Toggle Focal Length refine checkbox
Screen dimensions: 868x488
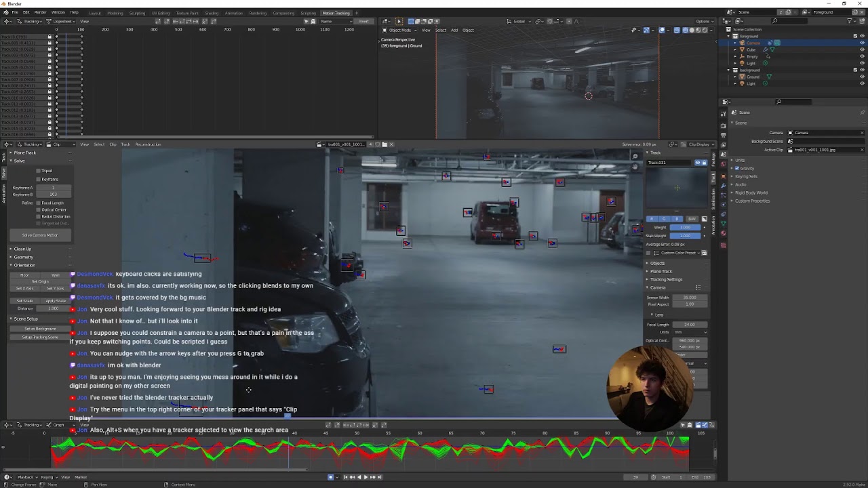pos(39,203)
